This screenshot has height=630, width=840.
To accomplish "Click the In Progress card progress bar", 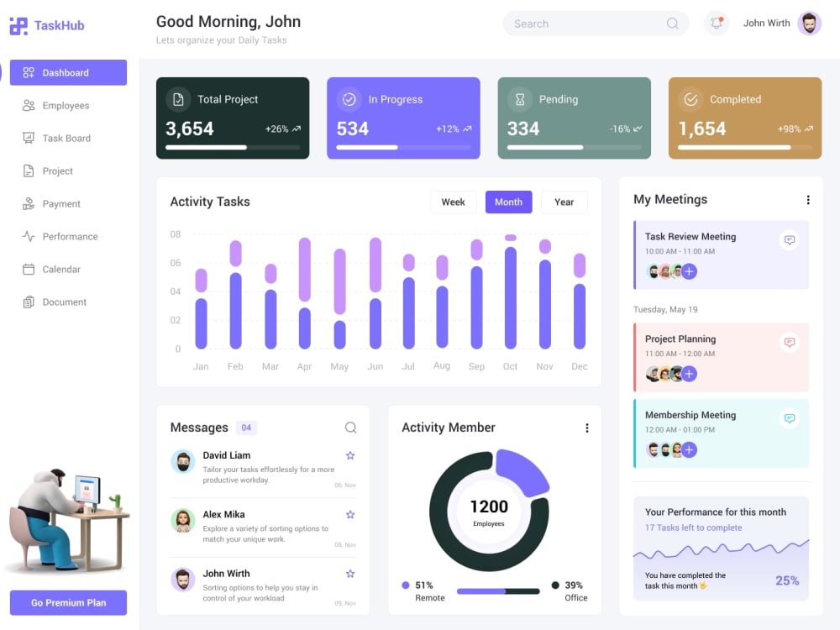I will [403, 147].
